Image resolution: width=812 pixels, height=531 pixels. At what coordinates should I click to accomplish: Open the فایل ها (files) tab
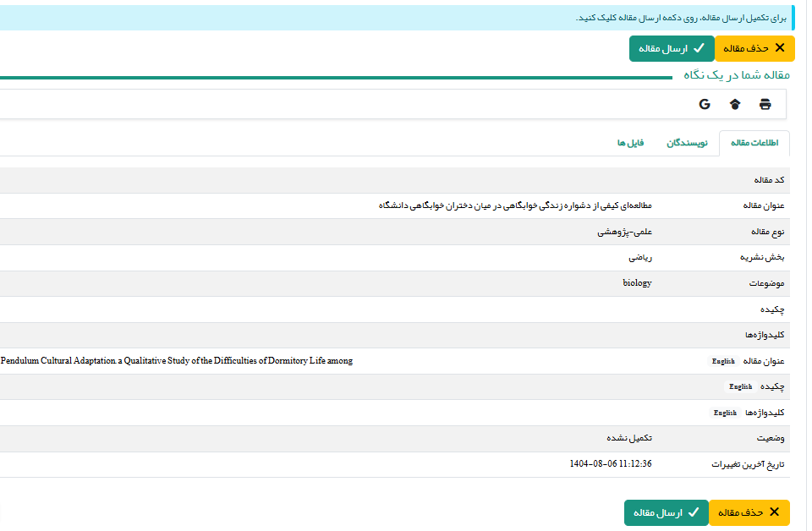[x=630, y=143]
